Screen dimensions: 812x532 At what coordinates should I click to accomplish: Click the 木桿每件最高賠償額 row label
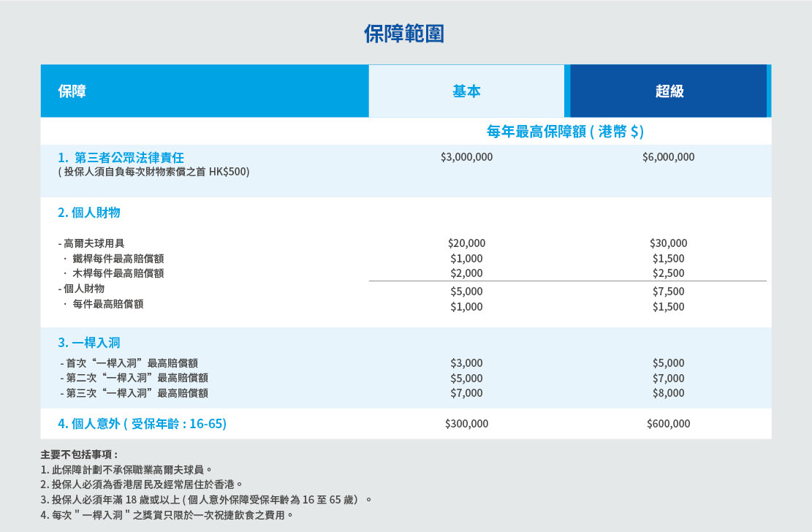(x=118, y=273)
